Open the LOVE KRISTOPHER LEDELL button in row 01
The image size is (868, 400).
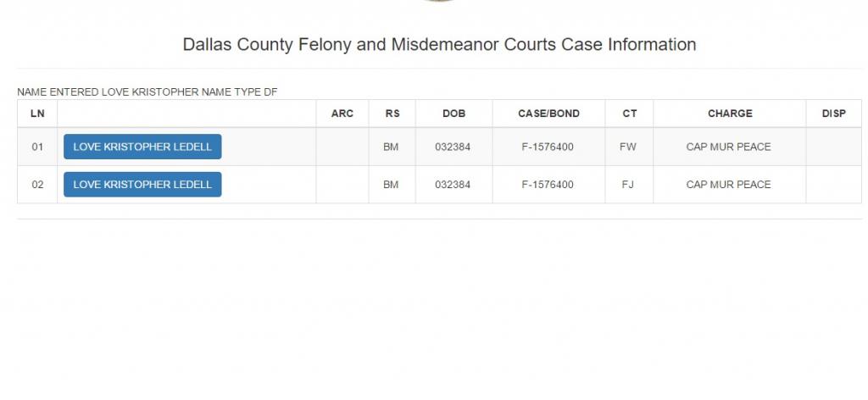142,147
